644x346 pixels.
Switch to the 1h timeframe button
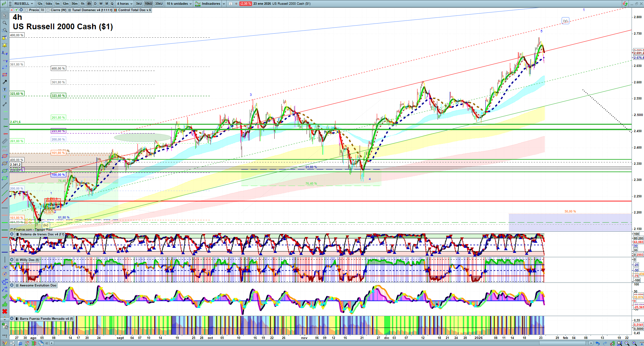click(x=82, y=4)
